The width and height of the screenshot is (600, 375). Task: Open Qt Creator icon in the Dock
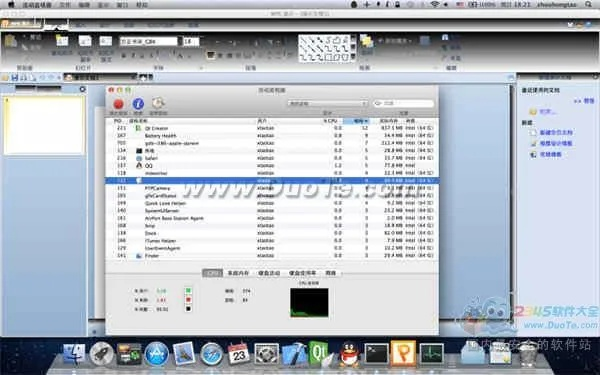[321, 353]
